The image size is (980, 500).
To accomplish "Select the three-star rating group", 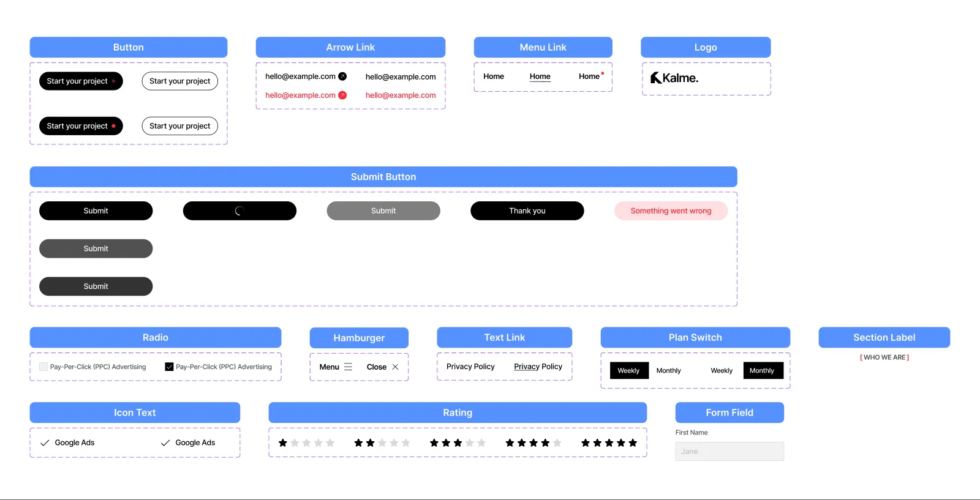I will point(458,442).
